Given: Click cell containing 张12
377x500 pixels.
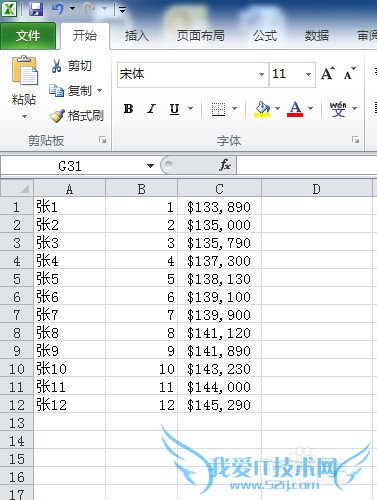Looking at the screenshot, I should [70, 405].
